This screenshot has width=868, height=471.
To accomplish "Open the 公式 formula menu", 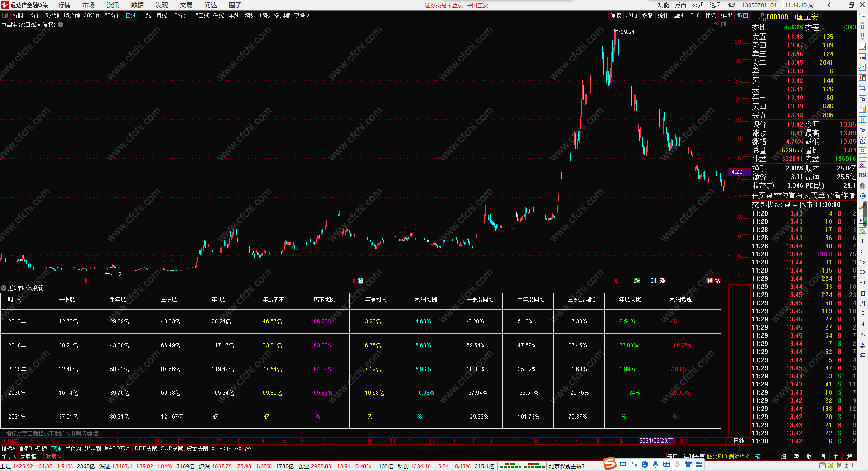I will point(698,5).
